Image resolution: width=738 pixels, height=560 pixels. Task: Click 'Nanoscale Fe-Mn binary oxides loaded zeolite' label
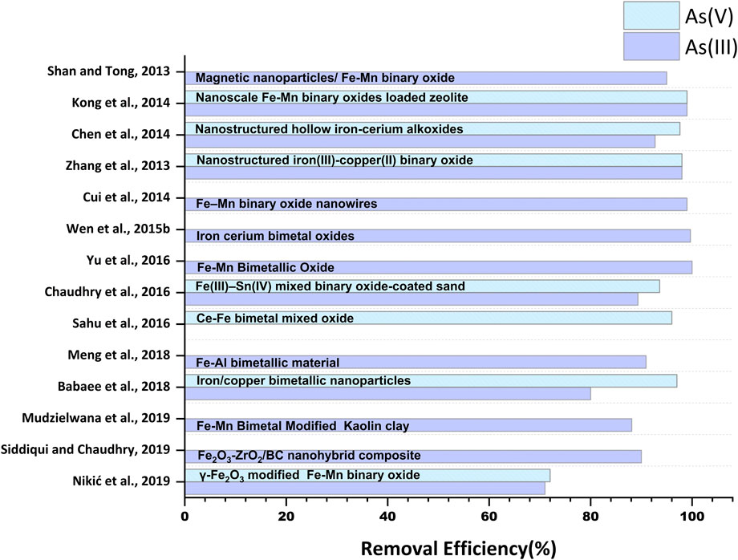pyautogui.click(x=332, y=97)
